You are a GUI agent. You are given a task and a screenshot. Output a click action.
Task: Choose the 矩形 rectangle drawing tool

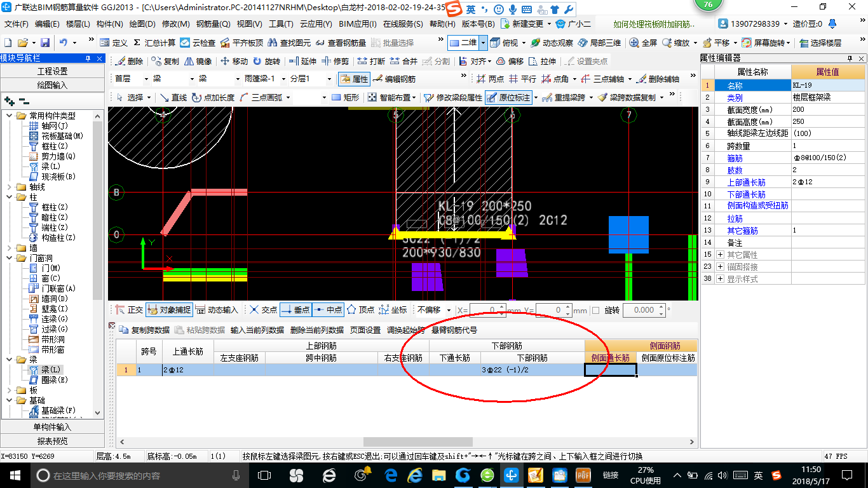[345, 97]
